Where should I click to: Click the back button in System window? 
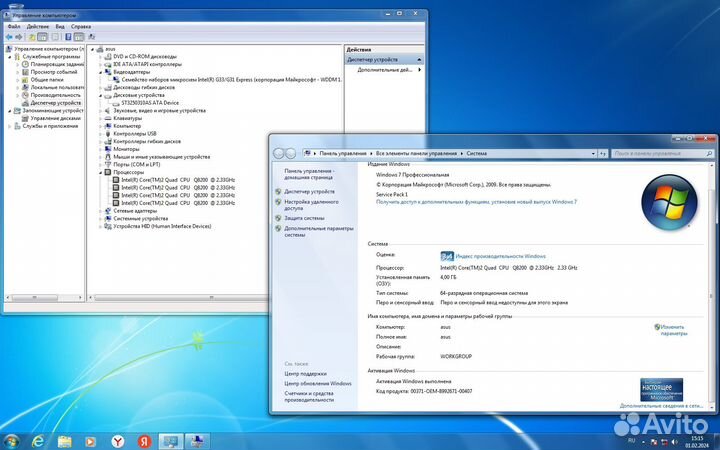coord(279,153)
